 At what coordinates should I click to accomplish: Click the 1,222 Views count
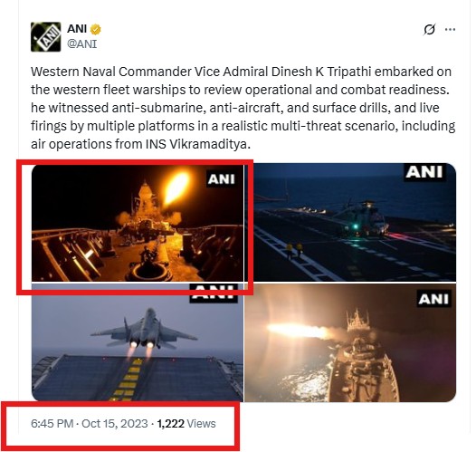[186, 423]
